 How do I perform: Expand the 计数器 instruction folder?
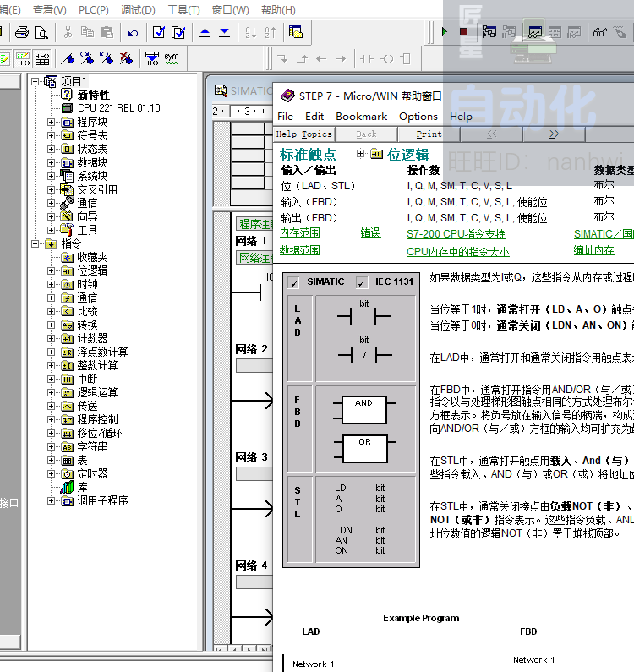coord(51,339)
